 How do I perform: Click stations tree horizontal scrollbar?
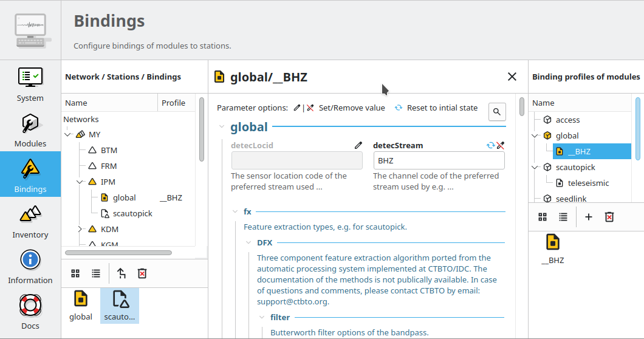(x=118, y=253)
